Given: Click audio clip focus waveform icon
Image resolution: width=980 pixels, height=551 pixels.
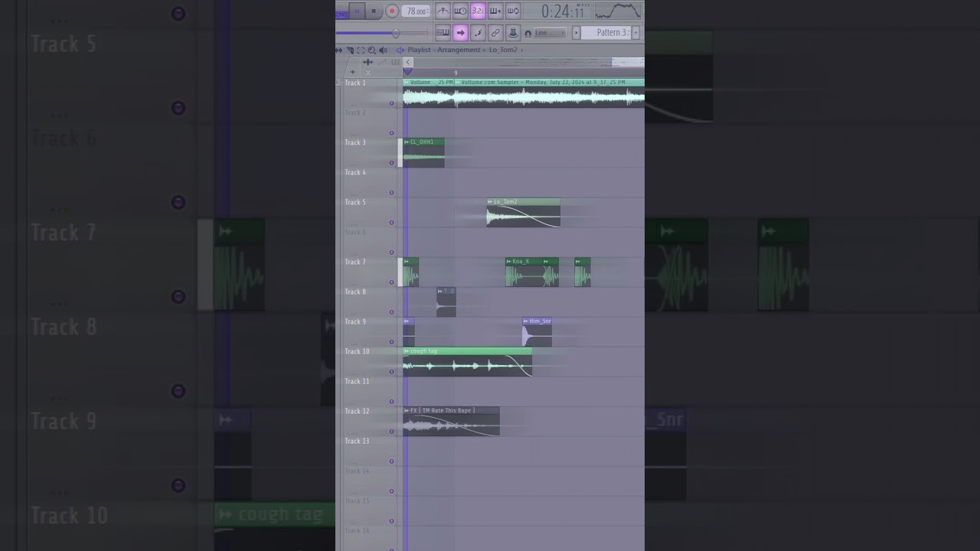Looking at the screenshot, I should tap(367, 62).
